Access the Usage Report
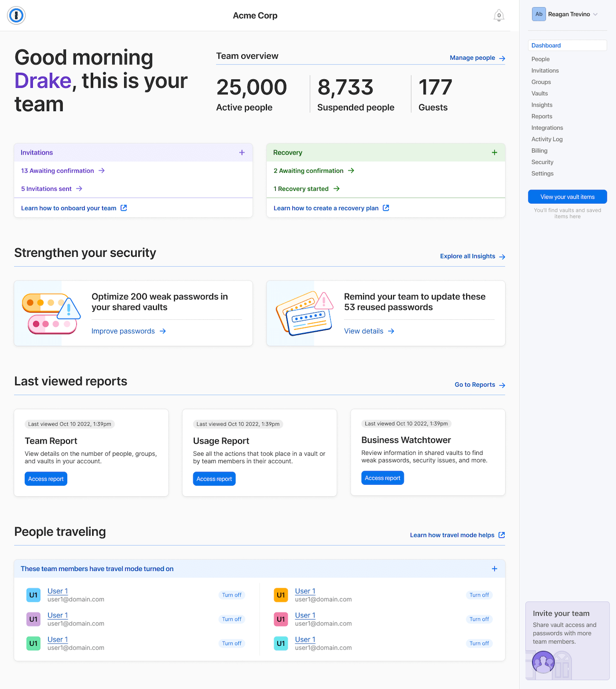This screenshot has width=616, height=689. 214,479
